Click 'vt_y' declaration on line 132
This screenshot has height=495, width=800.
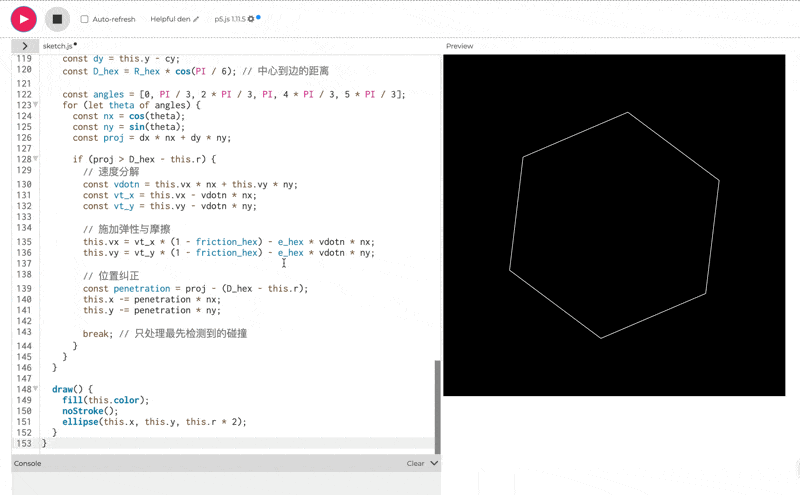click(x=123, y=206)
